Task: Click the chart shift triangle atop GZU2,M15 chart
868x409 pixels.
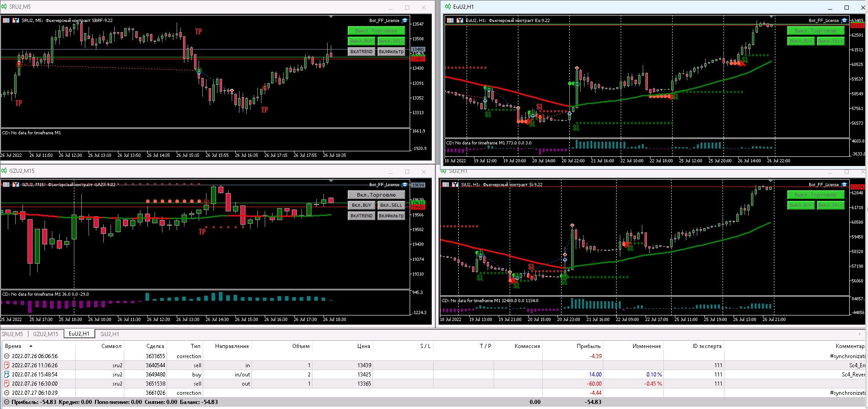Action: point(331,181)
